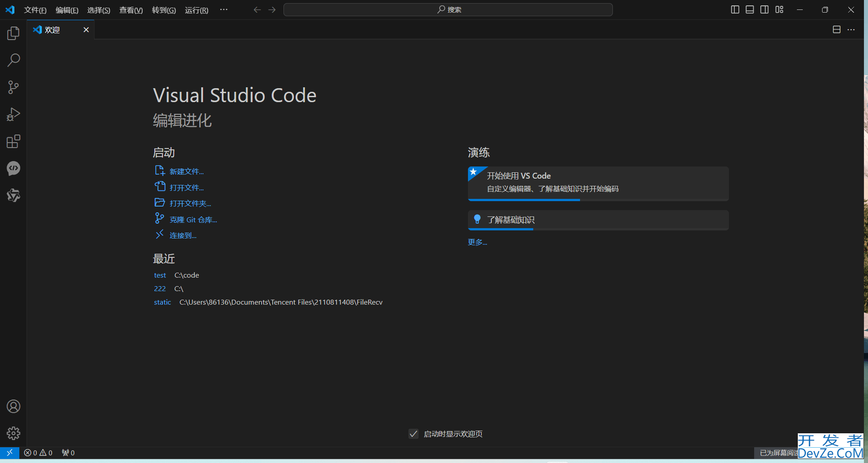Click the remote icon beside 连接到

click(160, 234)
